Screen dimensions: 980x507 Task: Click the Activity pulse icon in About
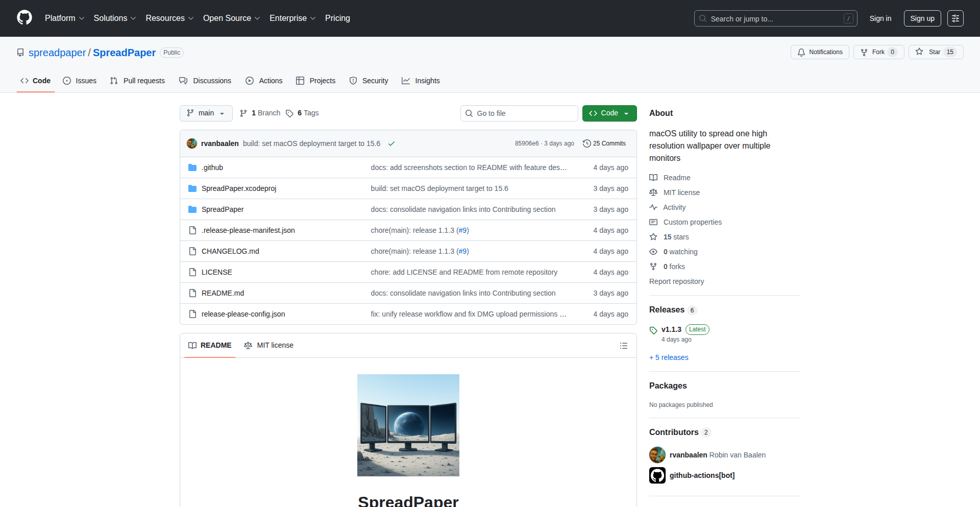pos(653,207)
